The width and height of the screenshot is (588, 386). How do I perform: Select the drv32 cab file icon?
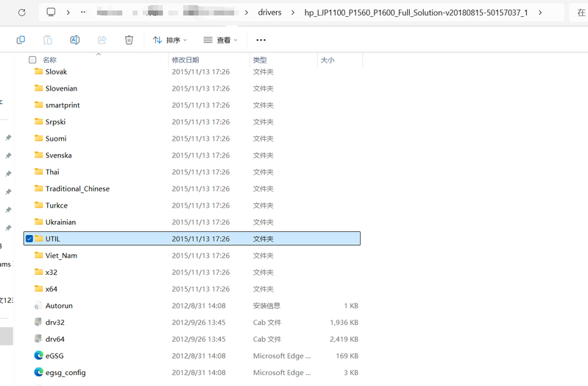pos(39,323)
